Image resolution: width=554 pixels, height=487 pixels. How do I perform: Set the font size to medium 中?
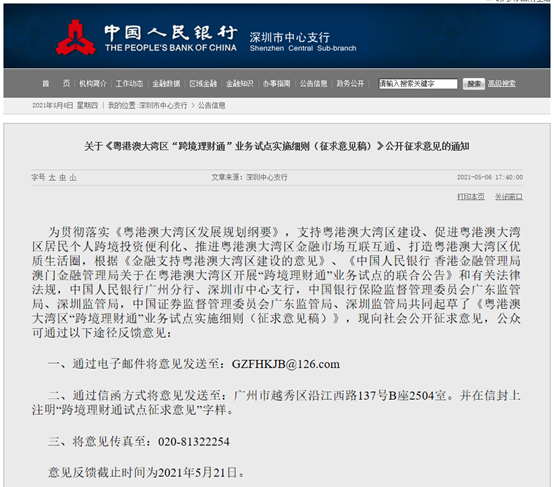click(63, 177)
